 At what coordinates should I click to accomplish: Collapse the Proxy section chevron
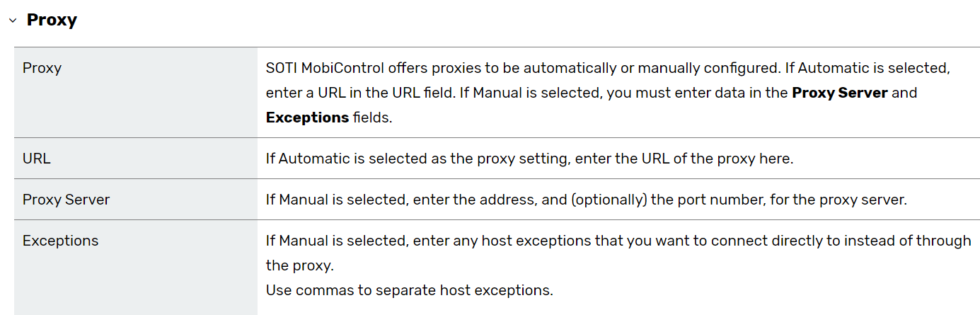12,21
